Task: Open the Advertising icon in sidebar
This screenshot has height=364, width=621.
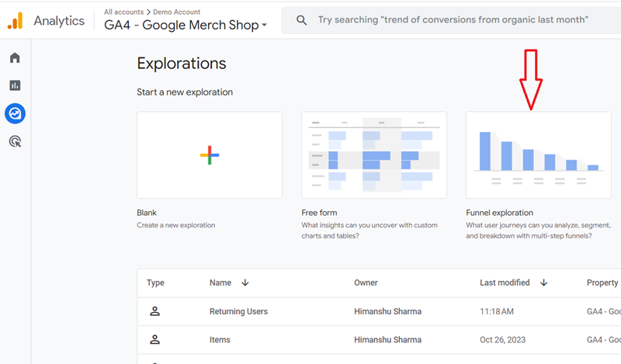Action: tap(15, 142)
